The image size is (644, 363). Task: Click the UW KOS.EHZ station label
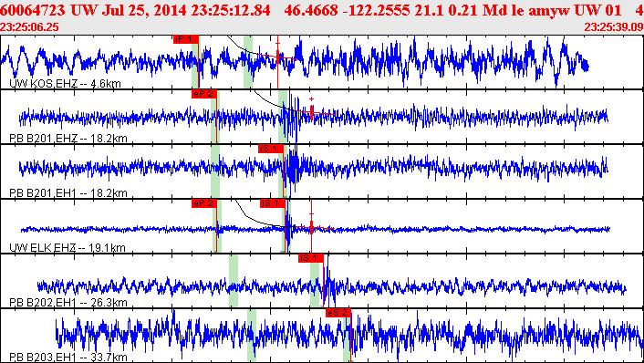pyautogui.click(x=66, y=84)
